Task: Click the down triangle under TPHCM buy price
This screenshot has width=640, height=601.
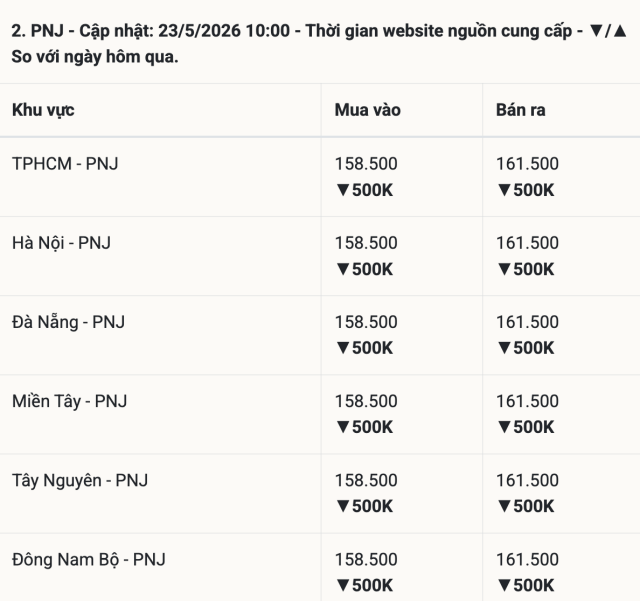Action: [343, 190]
